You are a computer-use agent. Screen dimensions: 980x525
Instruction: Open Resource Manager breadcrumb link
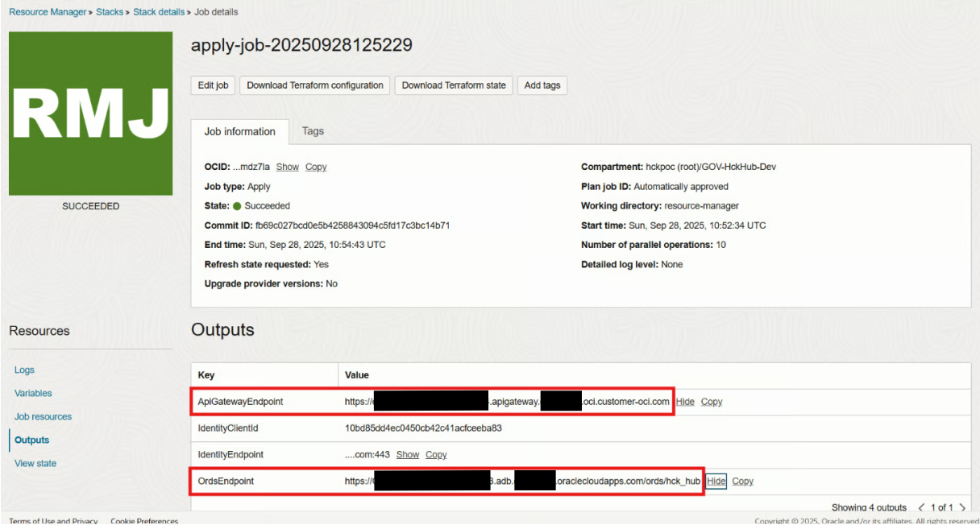[48, 12]
